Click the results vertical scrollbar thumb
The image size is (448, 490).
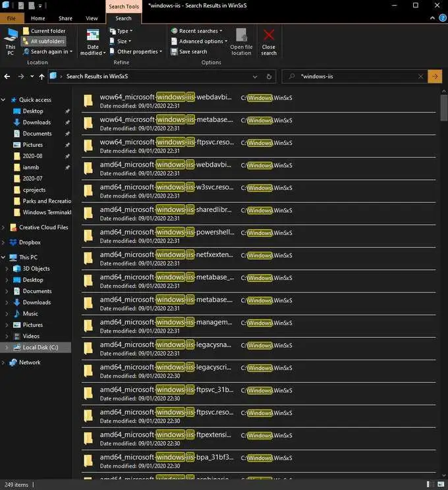pos(444,108)
